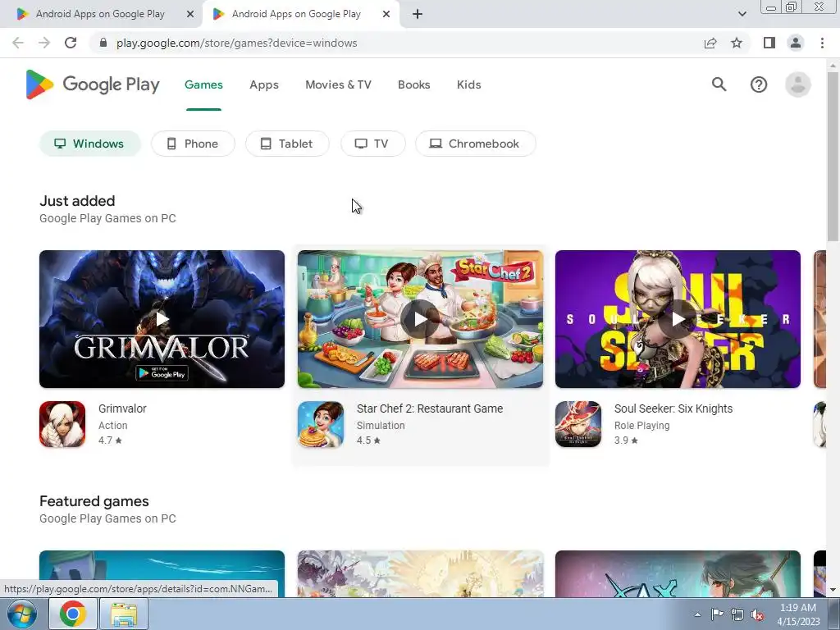The width and height of the screenshot is (840, 630).
Task: Toggle the Chrome side panel icon
Action: 769,43
